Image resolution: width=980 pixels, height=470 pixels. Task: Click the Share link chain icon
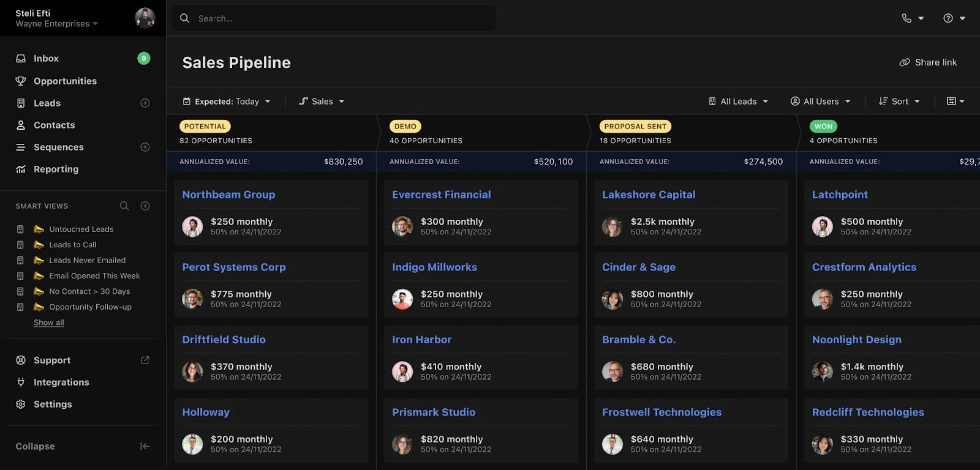[x=905, y=62]
